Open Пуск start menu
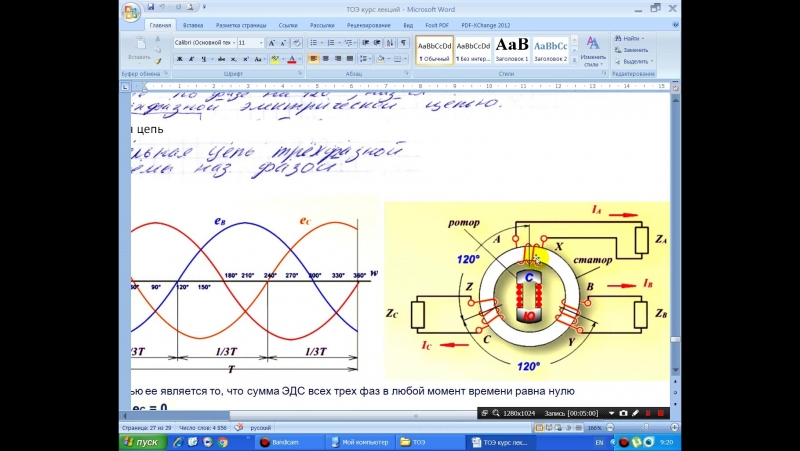800x451 pixels. pos(141,442)
